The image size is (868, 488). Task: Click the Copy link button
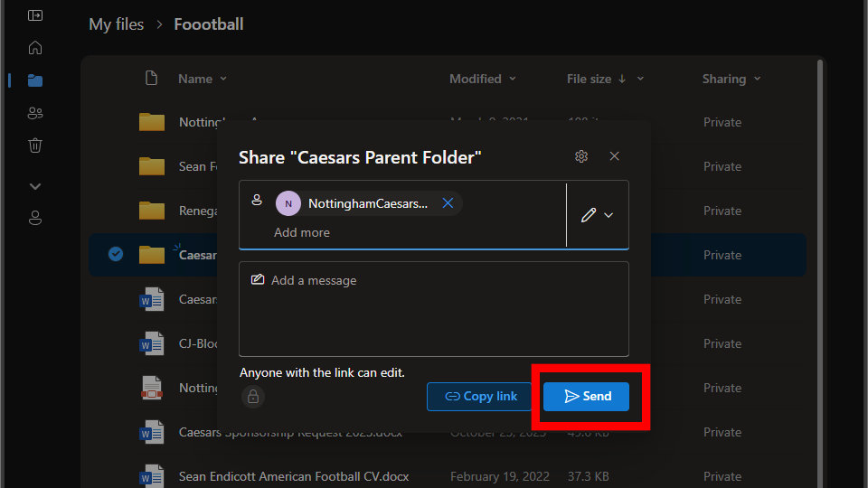tap(480, 396)
